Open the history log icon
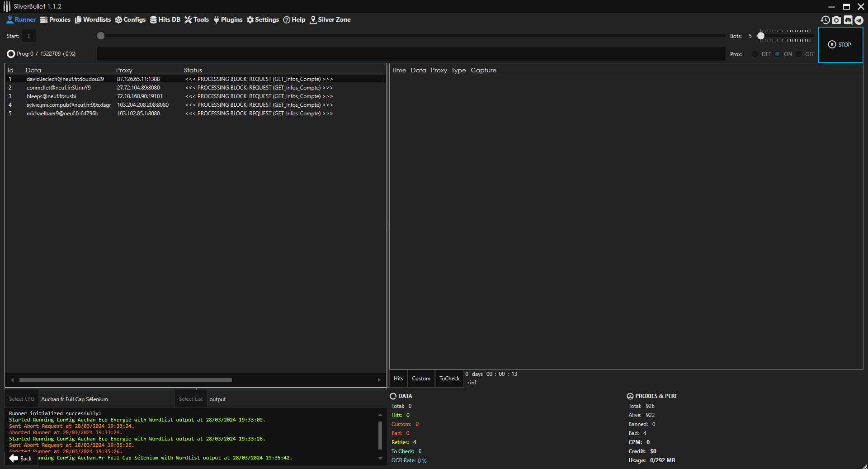868x469 pixels. [x=825, y=20]
